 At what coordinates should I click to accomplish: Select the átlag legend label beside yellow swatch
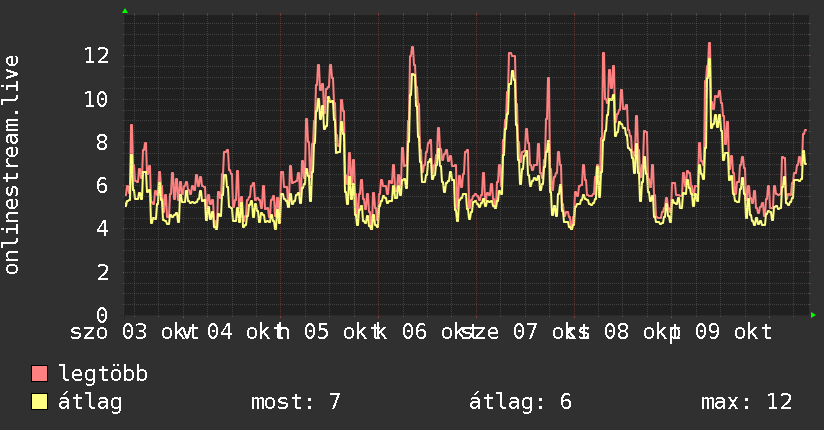[x=90, y=402]
